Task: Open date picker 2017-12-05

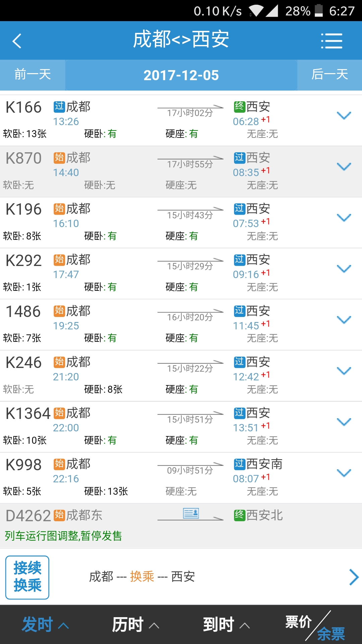Action: point(181,75)
